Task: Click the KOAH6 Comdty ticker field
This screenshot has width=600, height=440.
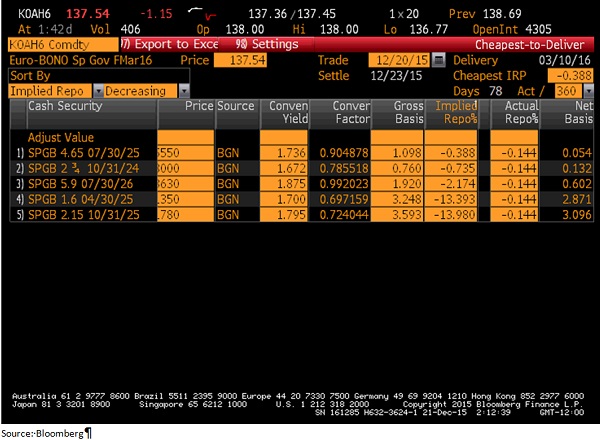Action: coord(58,45)
